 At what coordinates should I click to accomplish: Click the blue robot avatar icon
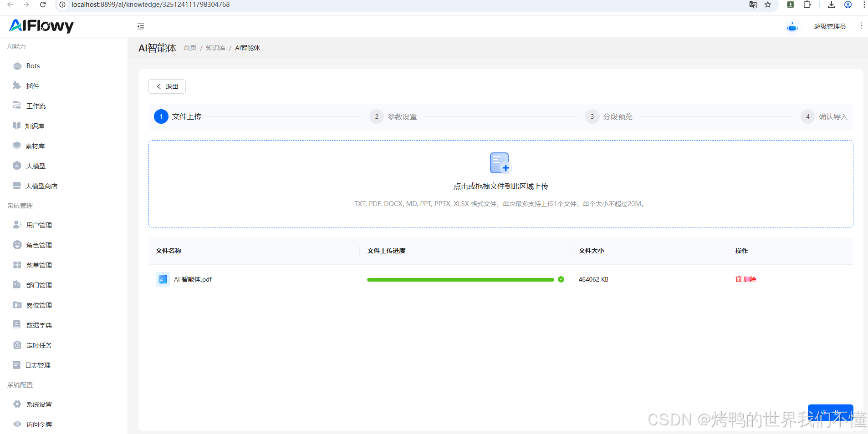(x=792, y=27)
